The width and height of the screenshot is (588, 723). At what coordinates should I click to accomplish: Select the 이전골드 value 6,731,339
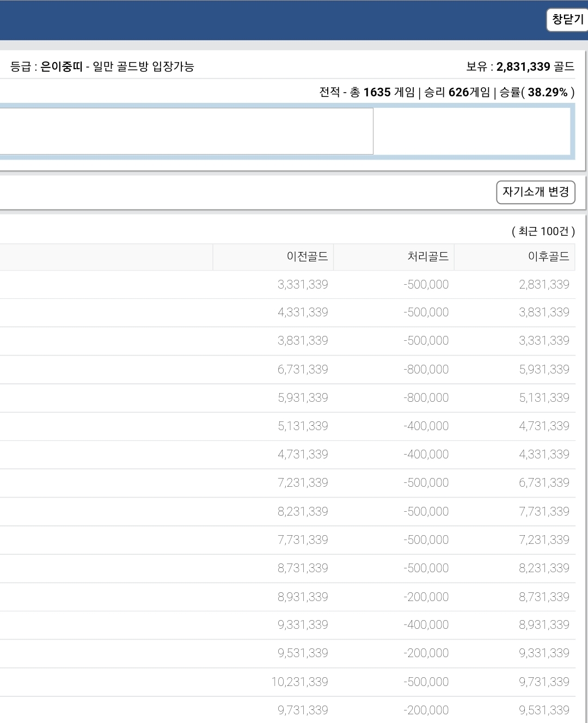[x=303, y=369]
